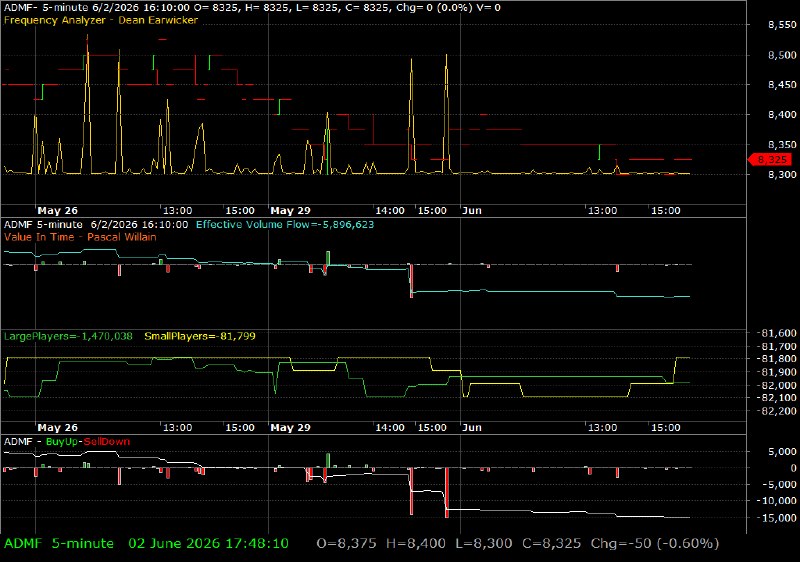
Task: Click the red 8,325 current price marker
Action: pyautogui.click(x=770, y=160)
